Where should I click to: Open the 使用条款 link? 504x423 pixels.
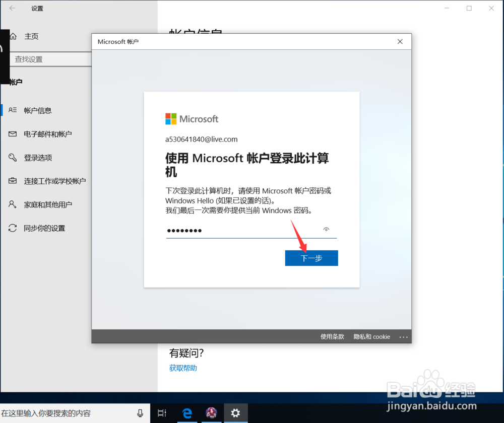coord(332,336)
